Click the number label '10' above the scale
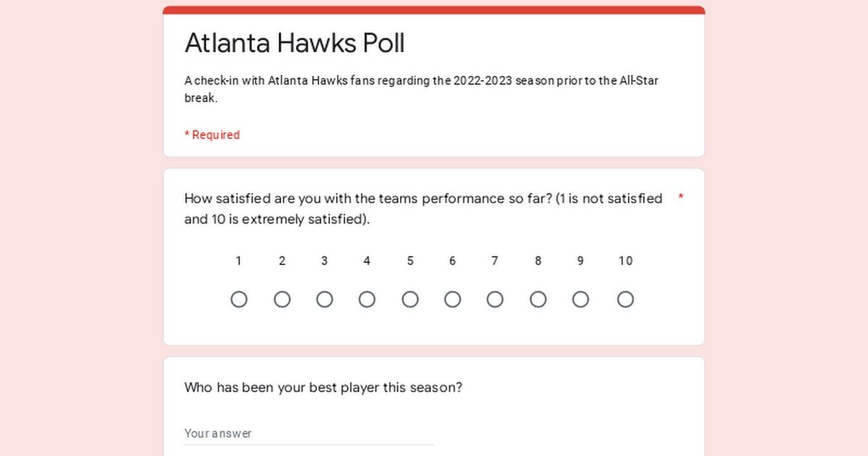868x456 pixels. click(626, 261)
